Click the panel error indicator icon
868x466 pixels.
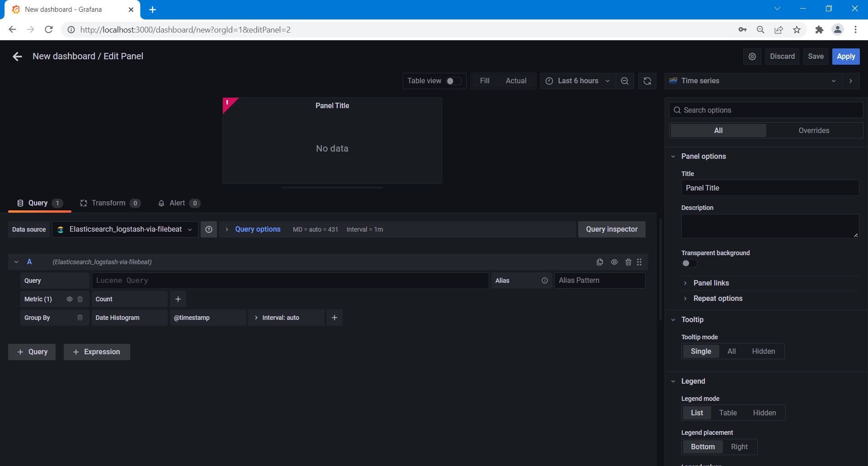(x=227, y=103)
